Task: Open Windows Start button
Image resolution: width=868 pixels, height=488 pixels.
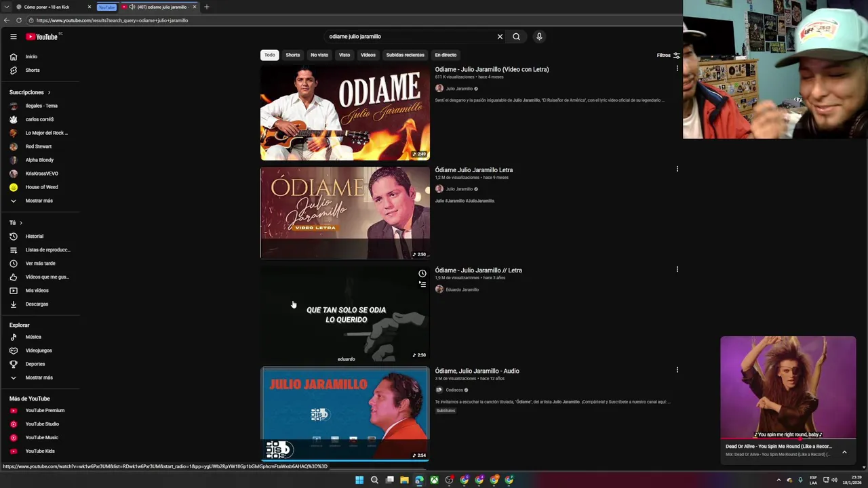Action: [x=359, y=480]
